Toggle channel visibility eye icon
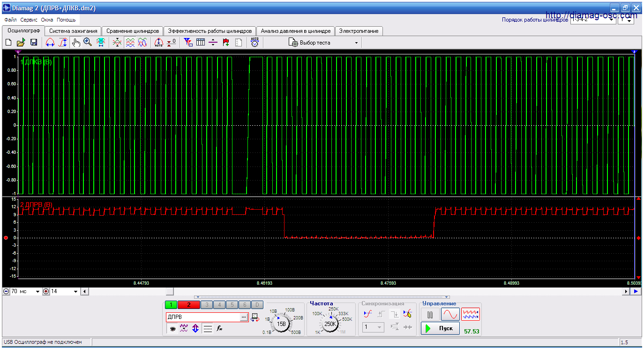Image resolution: width=644 pixels, height=348 pixels. coord(172,329)
